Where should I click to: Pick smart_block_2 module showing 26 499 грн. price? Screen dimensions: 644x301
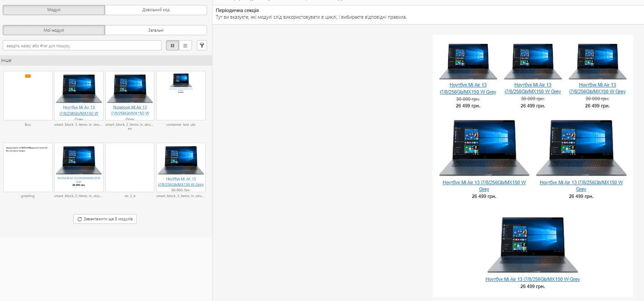click(x=79, y=167)
